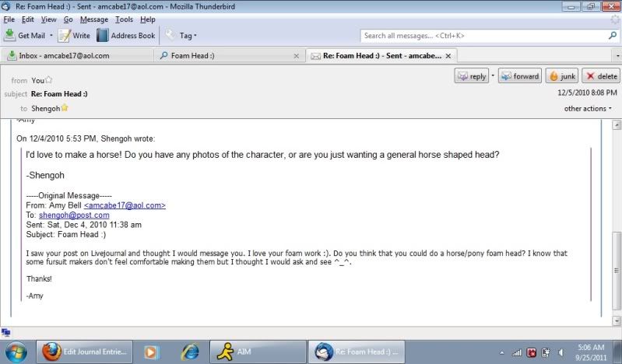The width and height of the screenshot is (622, 364).
Task: Open Windows Media Player from taskbar
Action: click(151, 352)
